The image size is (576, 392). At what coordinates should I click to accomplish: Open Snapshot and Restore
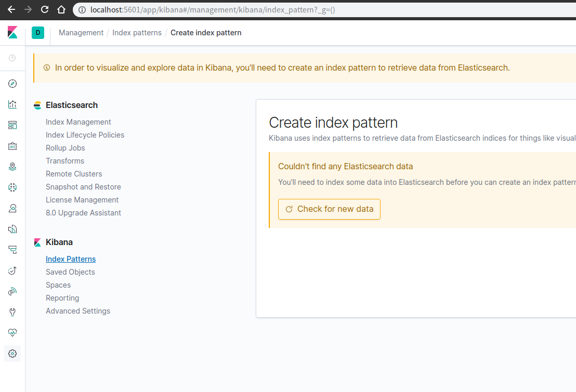click(x=83, y=187)
